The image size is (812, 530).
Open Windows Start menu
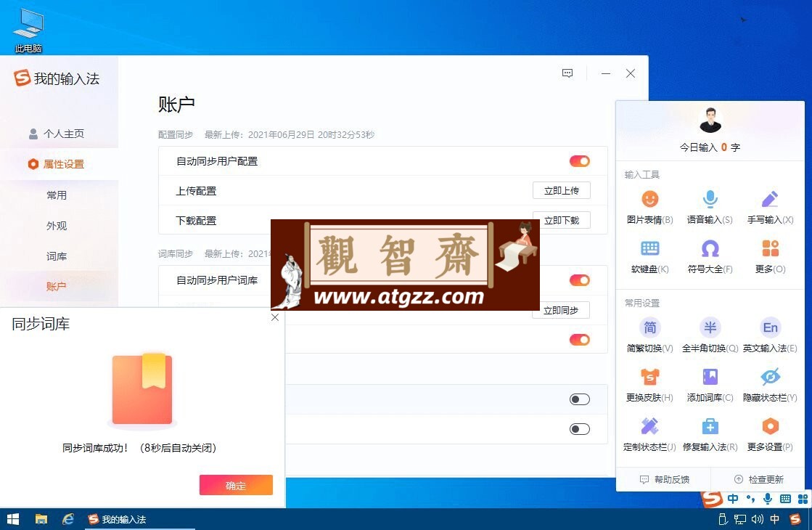[x=12, y=519]
